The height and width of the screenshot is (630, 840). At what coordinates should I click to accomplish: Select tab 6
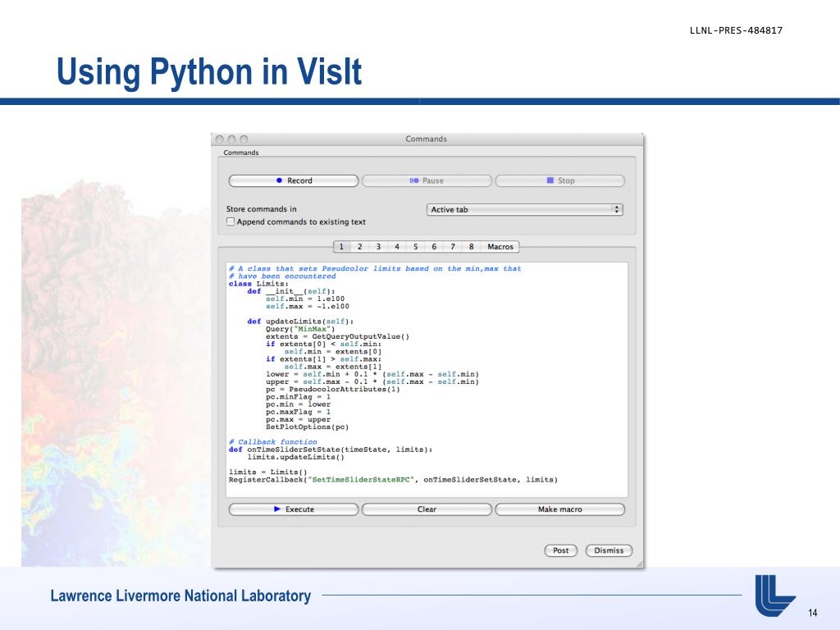click(x=434, y=246)
